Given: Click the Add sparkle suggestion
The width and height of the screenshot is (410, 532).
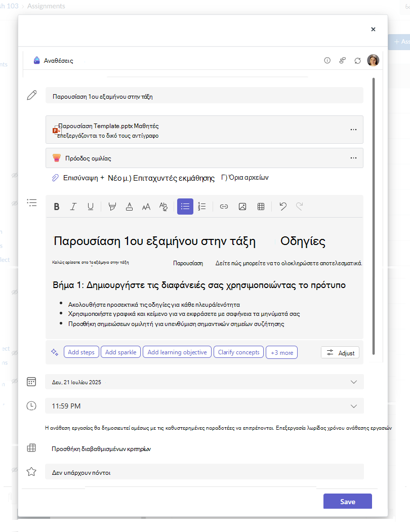Looking at the screenshot, I should pos(121,352).
